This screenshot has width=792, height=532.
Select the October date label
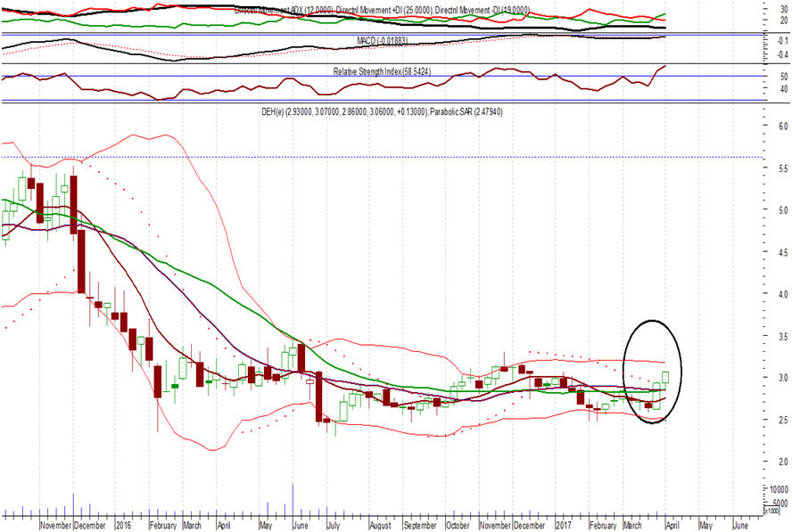[x=458, y=526]
